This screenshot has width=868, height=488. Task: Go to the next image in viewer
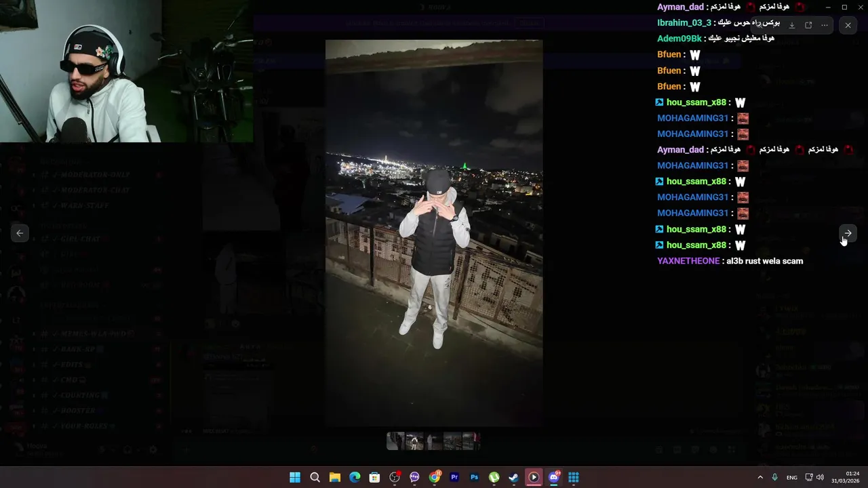pyautogui.click(x=848, y=233)
